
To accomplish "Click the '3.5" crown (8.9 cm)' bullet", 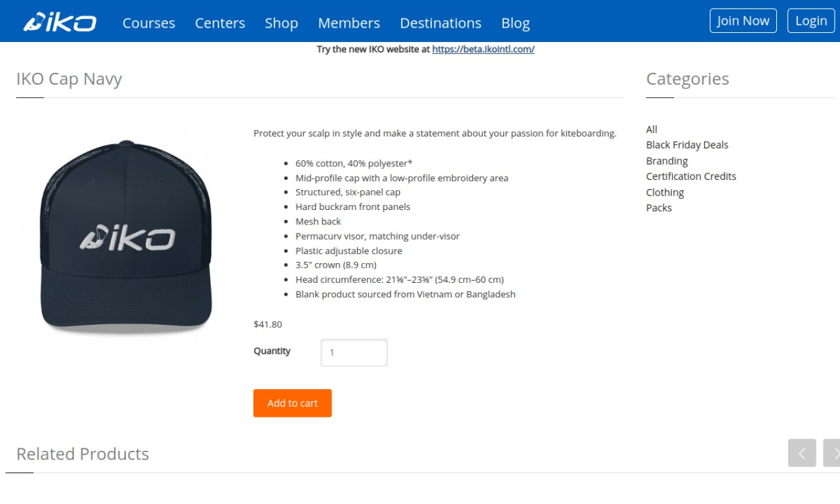I will point(336,265).
